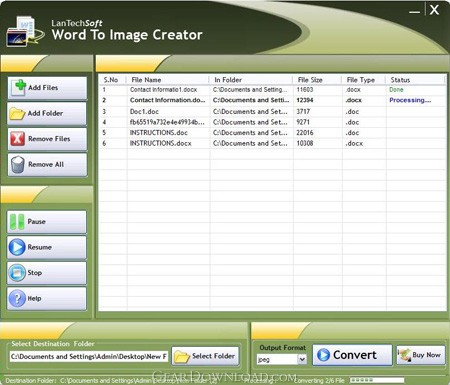Click the file size value 22016
The height and width of the screenshot is (385, 450).
tap(305, 133)
